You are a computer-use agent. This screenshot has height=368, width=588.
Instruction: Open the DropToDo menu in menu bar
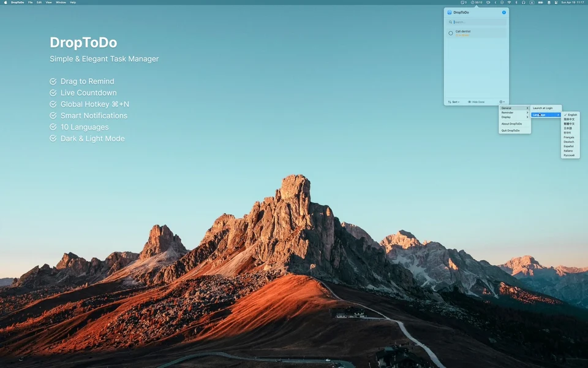click(17, 2)
